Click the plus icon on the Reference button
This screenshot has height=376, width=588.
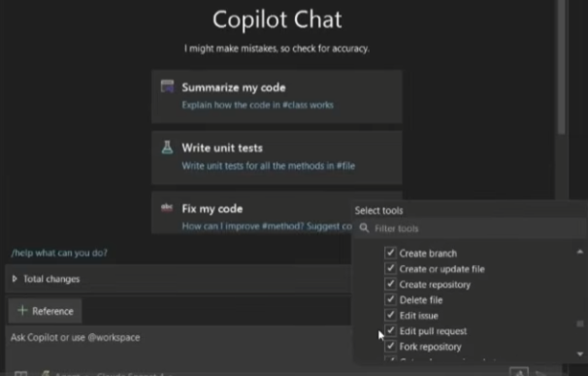(x=22, y=310)
